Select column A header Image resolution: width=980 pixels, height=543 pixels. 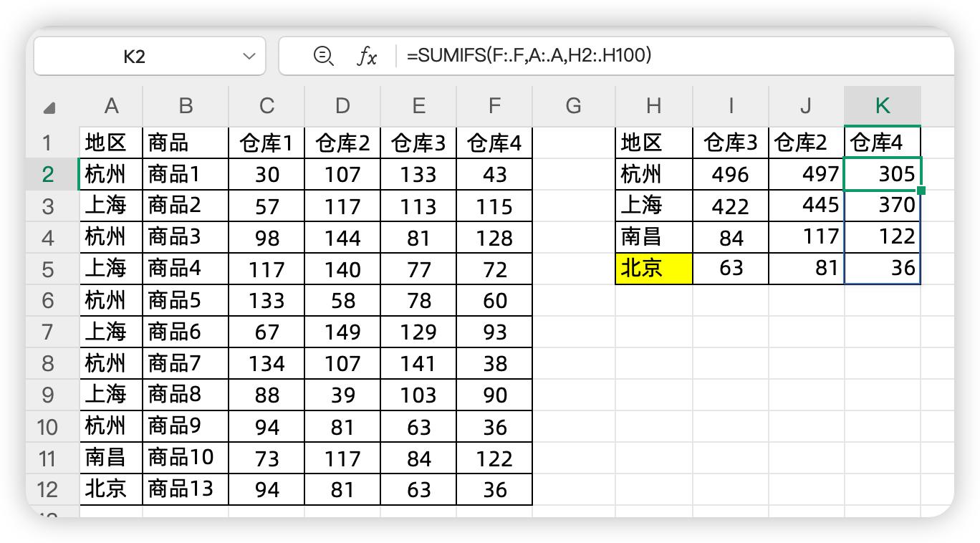(111, 106)
